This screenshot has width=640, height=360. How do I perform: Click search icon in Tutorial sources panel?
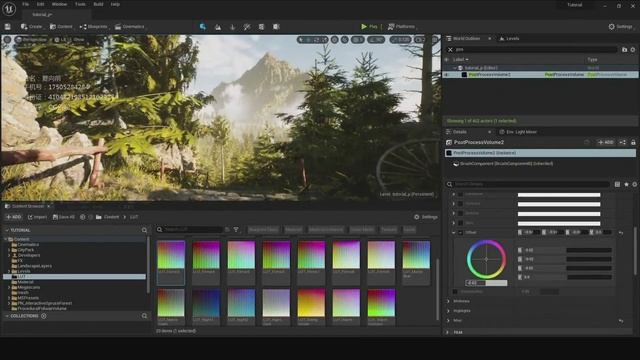(144, 231)
